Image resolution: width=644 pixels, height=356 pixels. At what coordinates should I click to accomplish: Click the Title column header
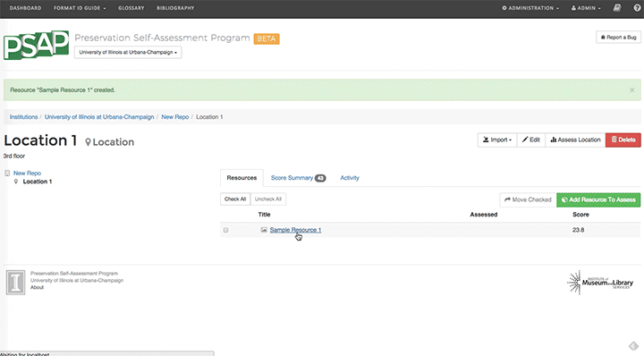tap(264, 215)
